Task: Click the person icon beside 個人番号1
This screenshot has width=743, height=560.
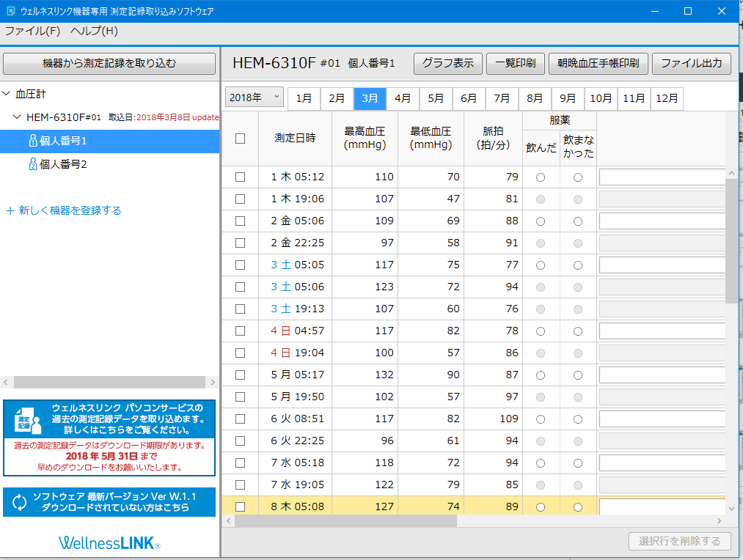Action: [x=33, y=141]
